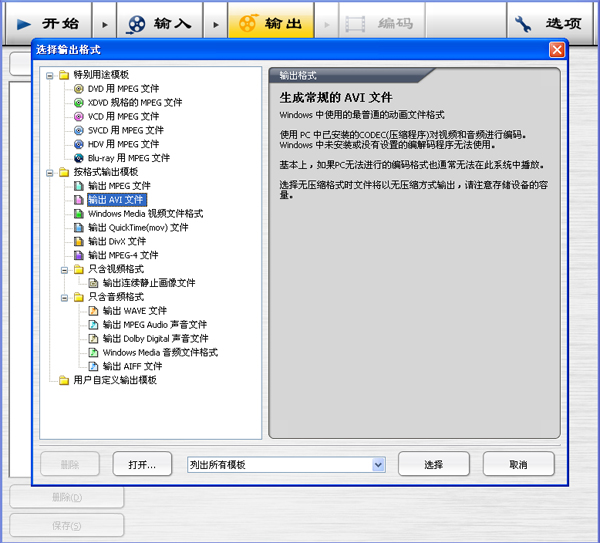The width and height of the screenshot is (600, 543).
Task: Select Blu-ray 用 MPEG 文件 template
Action: click(x=129, y=158)
